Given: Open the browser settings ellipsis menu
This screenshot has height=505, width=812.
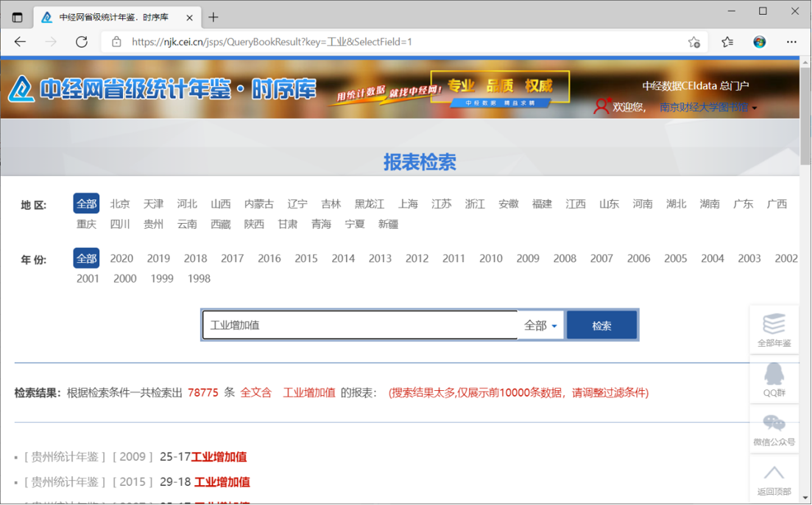Looking at the screenshot, I should pyautogui.click(x=791, y=42).
